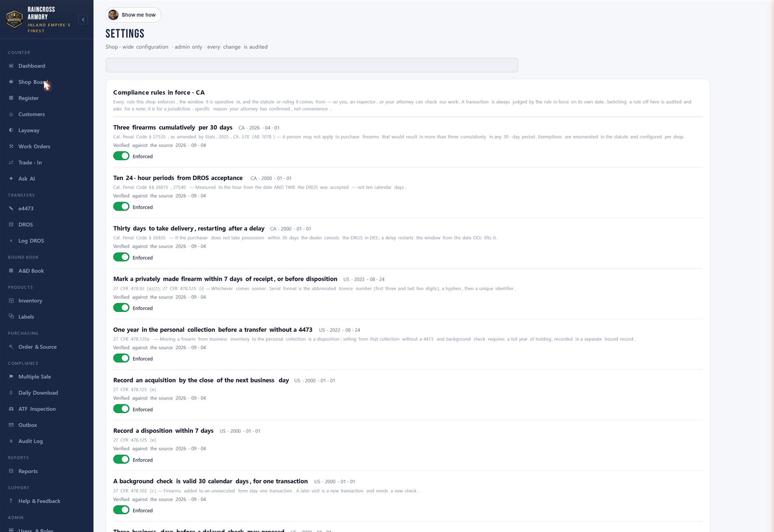
Task: Click the Ask AI sparkle icon
Action: point(11,178)
